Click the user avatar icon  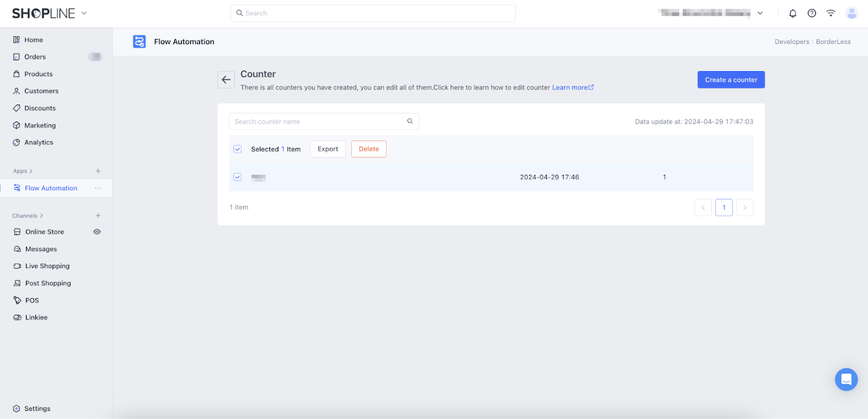851,14
